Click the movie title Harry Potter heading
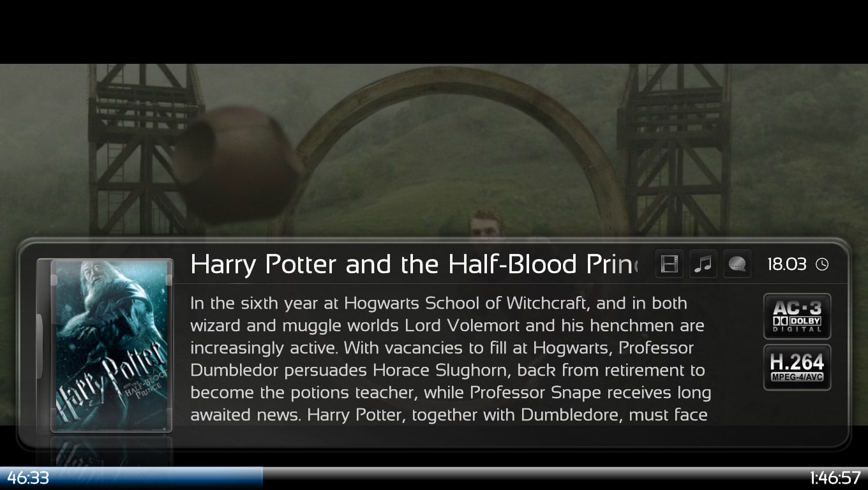Viewport: 868px width, 490px height. [x=414, y=264]
